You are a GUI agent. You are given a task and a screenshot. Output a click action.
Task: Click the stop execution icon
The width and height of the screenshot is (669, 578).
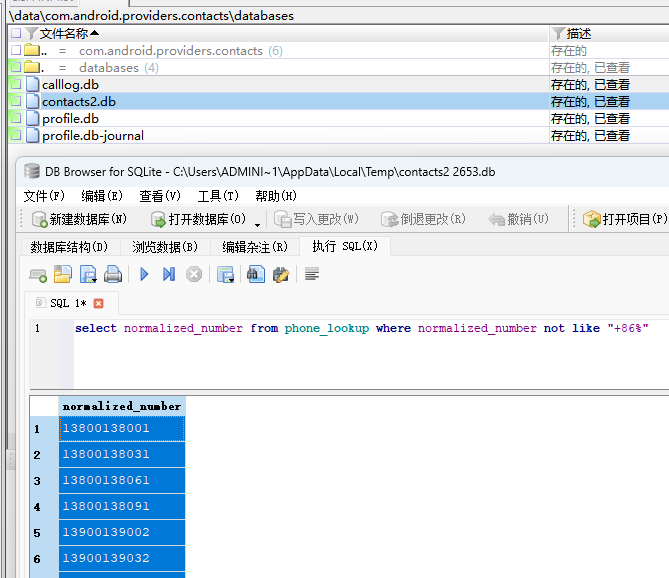[x=194, y=274]
